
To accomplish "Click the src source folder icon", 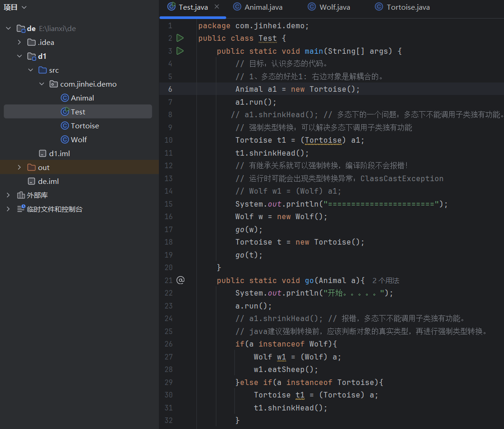I will coord(43,70).
